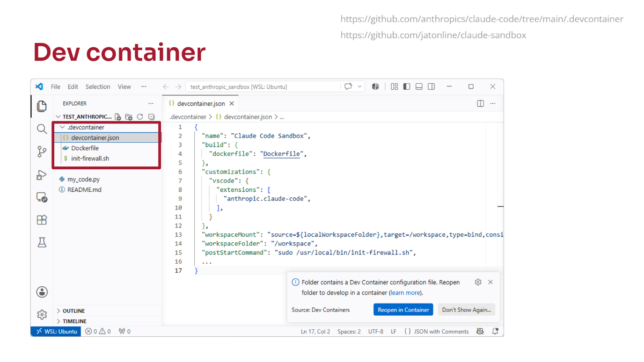Click Reopen in Container button

pos(403,310)
